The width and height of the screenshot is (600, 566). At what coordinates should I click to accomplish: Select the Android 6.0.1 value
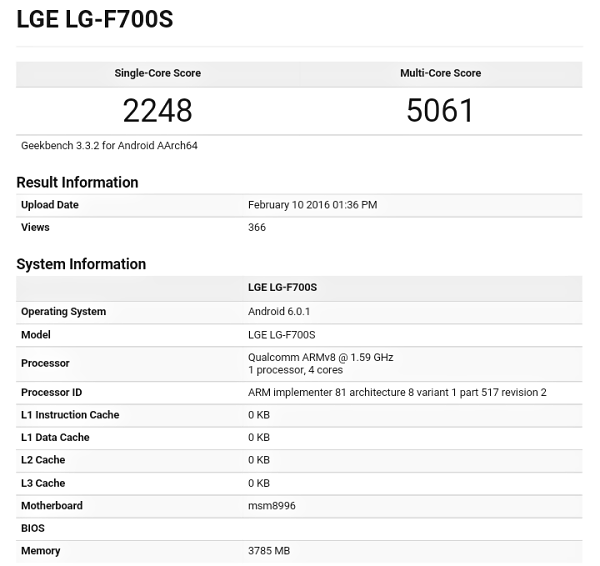[280, 311]
